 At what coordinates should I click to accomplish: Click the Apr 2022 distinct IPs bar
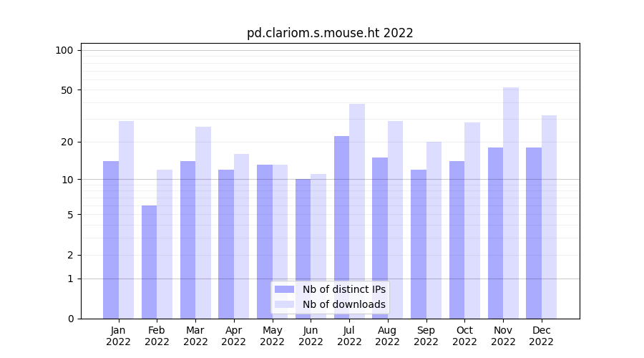point(226,244)
